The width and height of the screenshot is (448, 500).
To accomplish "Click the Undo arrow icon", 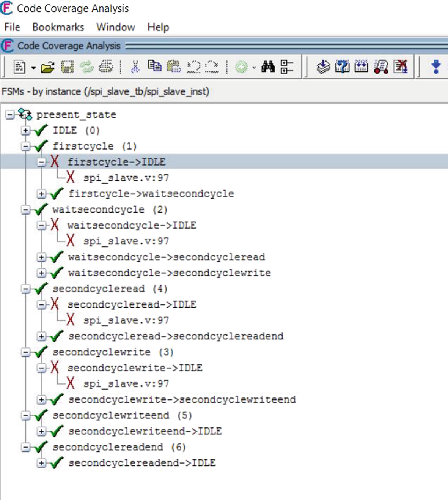I will tap(193, 67).
